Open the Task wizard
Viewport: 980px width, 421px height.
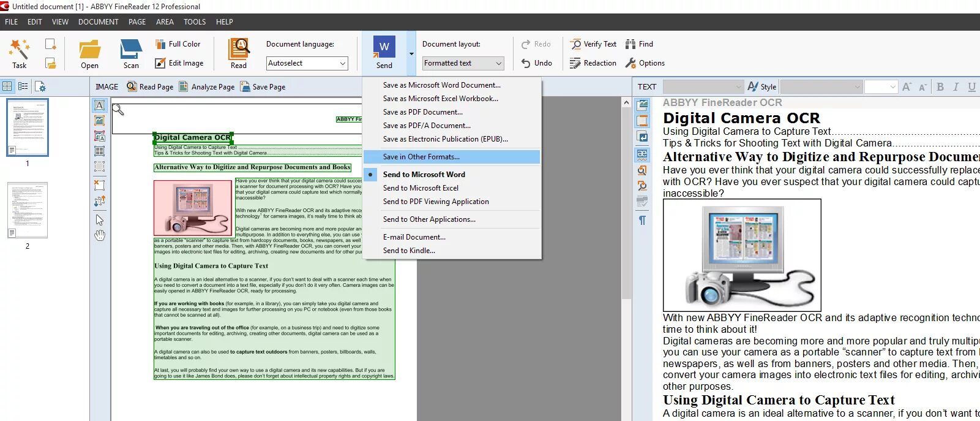(20, 53)
